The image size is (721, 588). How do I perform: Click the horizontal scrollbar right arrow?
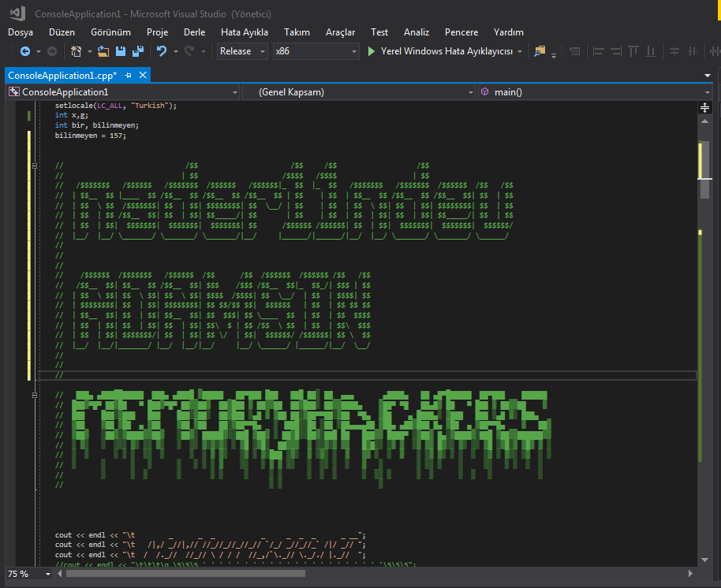pos(690,573)
